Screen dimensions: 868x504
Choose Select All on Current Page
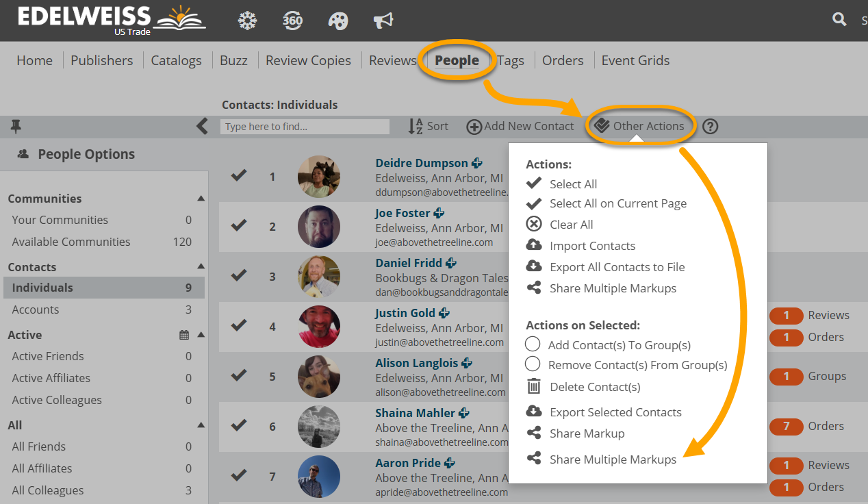607,203
